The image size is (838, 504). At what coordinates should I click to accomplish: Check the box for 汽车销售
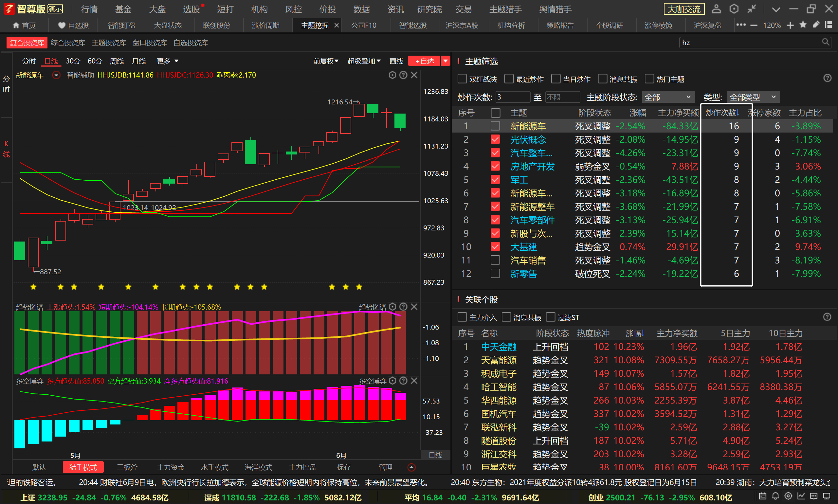coord(495,260)
